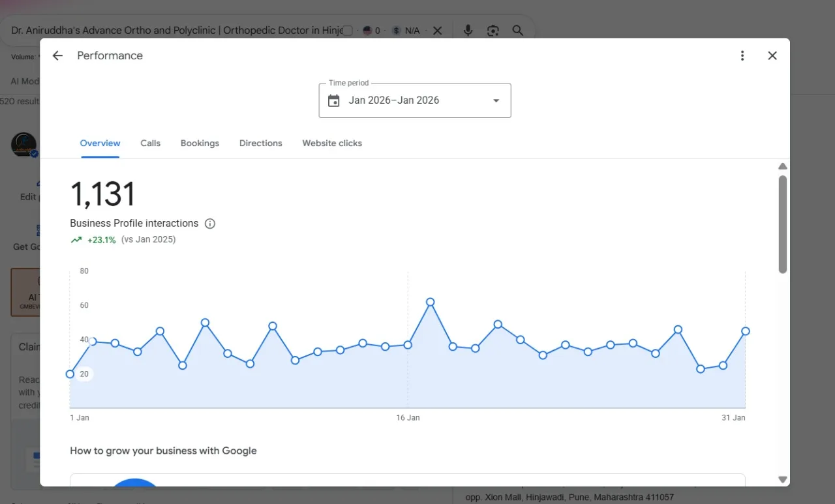835x504 pixels.
Task: Start voice search with the microphone icon
Action: 468,31
